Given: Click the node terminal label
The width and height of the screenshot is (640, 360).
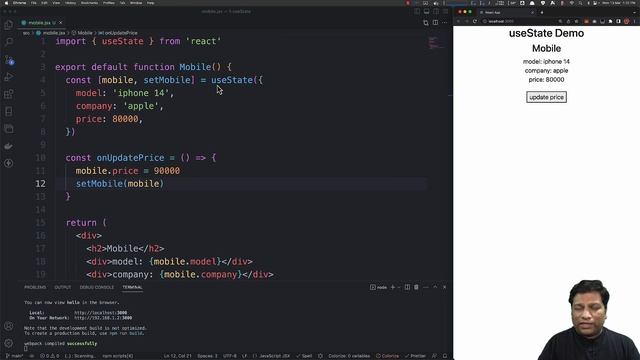Looking at the screenshot, I should coord(378,287).
